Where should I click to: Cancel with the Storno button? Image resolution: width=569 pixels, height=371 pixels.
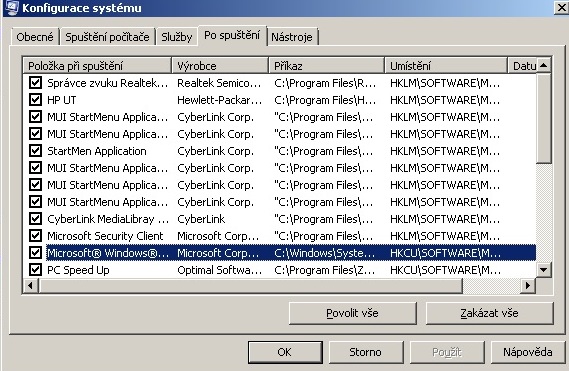pyautogui.click(x=365, y=352)
